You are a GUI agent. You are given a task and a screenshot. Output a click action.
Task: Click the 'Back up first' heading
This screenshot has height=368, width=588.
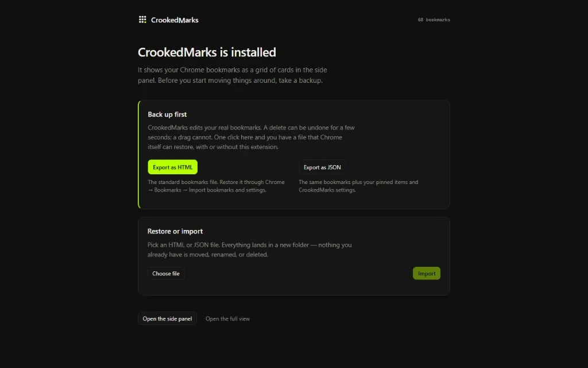[x=167, y=114]
